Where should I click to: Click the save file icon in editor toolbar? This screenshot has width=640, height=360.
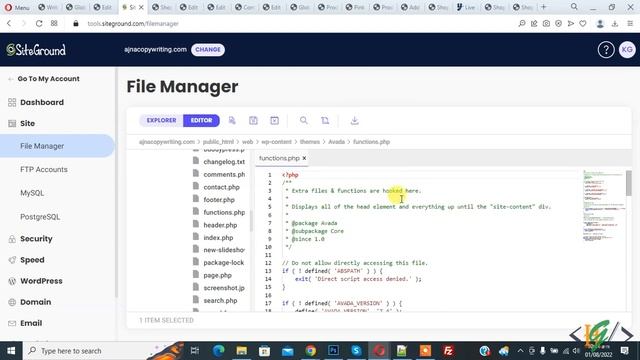(253, 120)
